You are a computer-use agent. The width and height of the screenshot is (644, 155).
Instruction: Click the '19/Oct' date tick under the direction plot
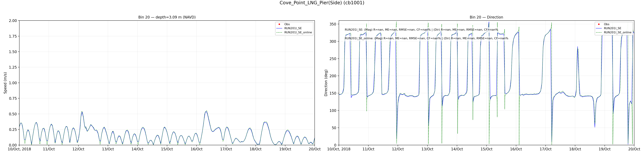(604, 149)
